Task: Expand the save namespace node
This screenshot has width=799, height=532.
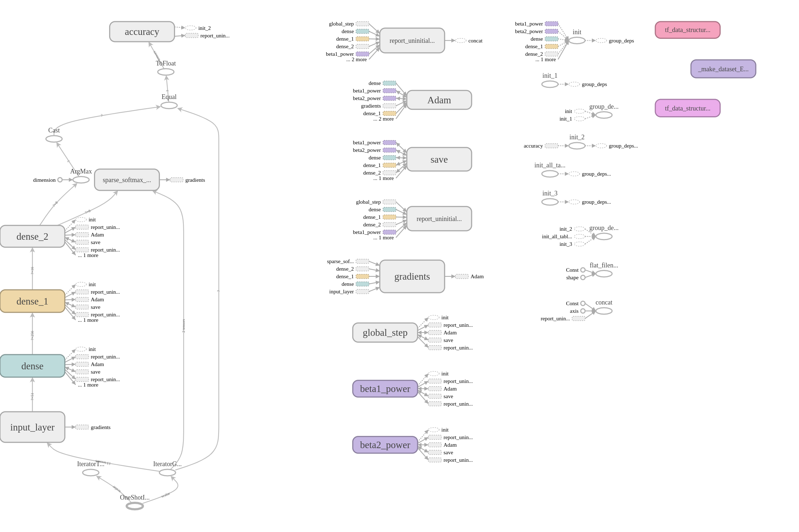Action: [x=439, y=159]
